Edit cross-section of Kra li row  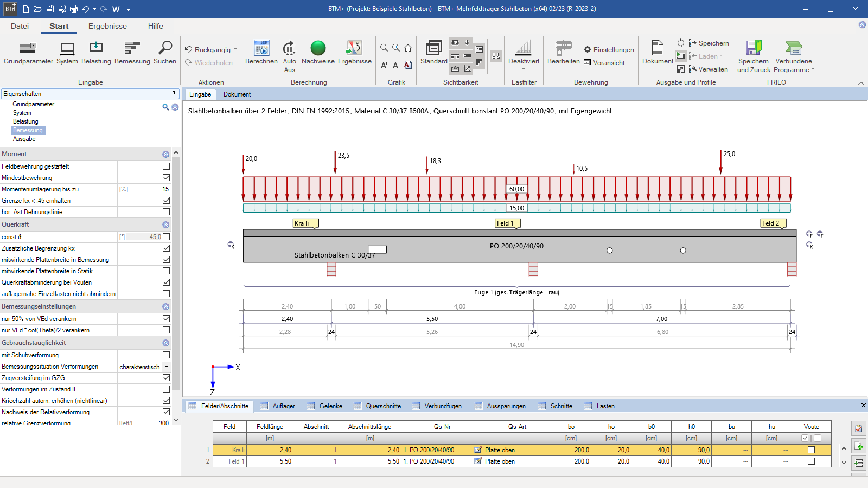coord(478,450)
